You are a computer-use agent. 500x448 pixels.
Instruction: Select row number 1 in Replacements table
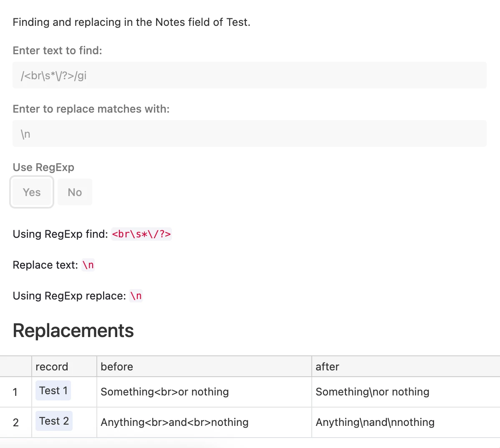(15, 392)
